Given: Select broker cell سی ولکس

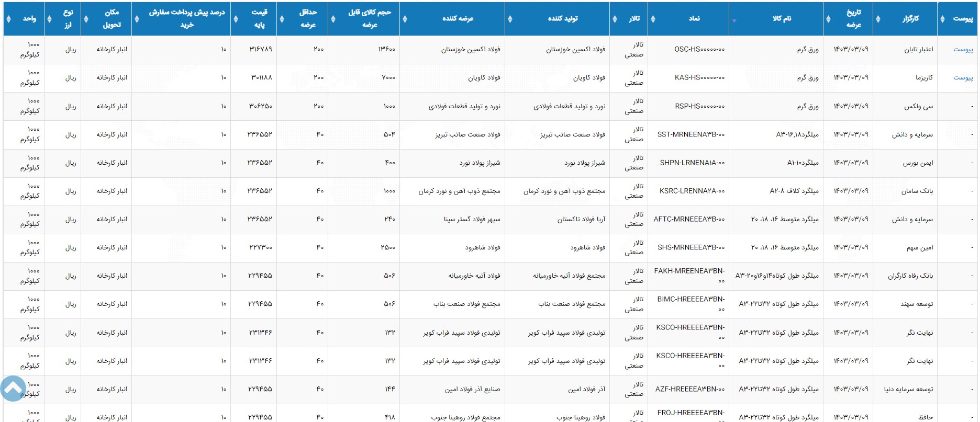Looking at the screenshot, I should click(918, 106).
